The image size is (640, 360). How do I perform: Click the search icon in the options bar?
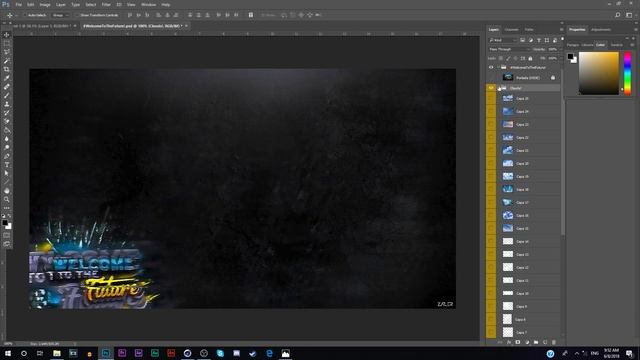coord(618,15)
